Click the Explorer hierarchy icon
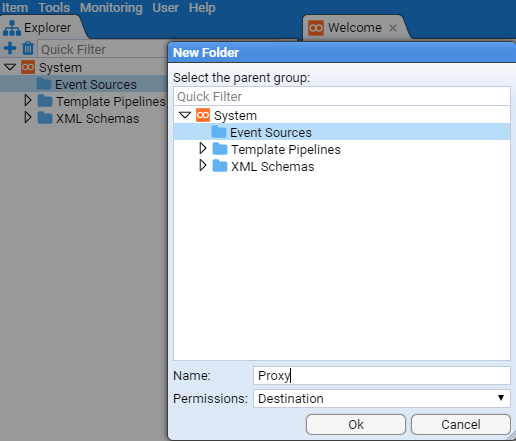516x441 pixels. coord(12,28)
